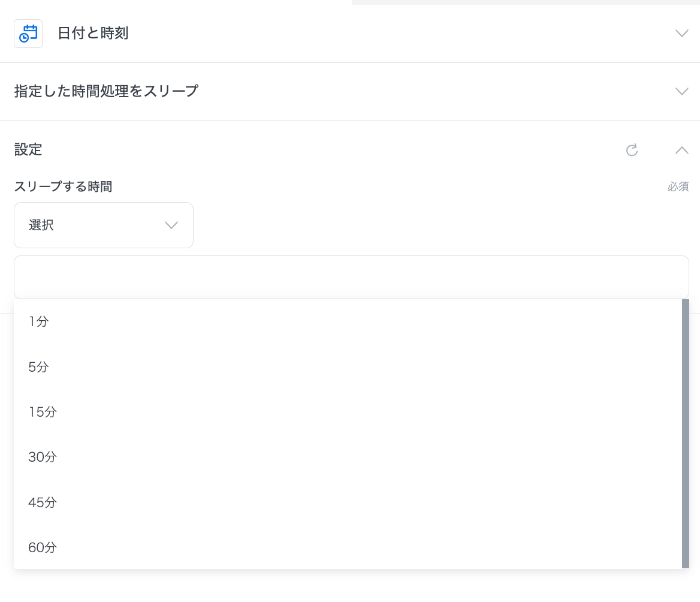Select the 60分 option
Viewport: 700px width, 602px height.
click(42, 547)
